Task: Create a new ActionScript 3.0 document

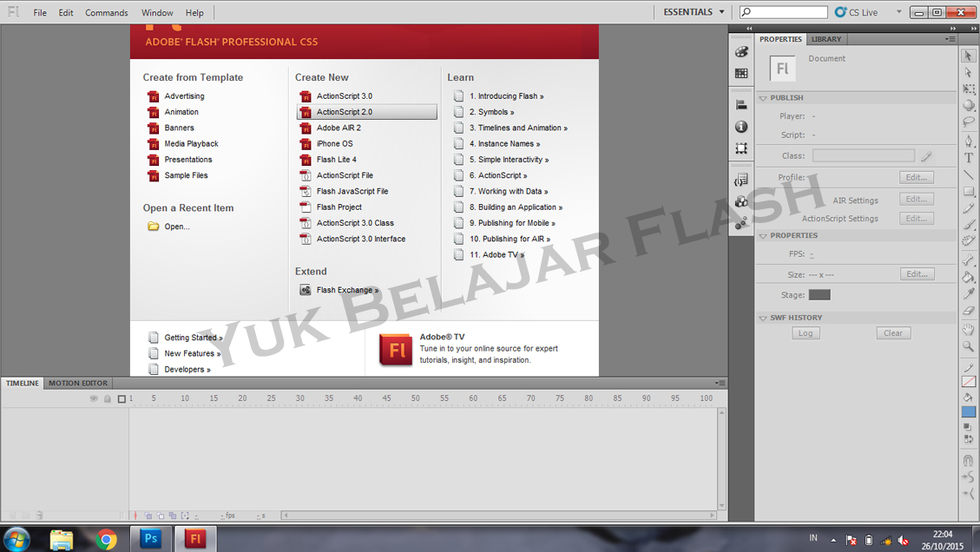Action: pos(345,95)
